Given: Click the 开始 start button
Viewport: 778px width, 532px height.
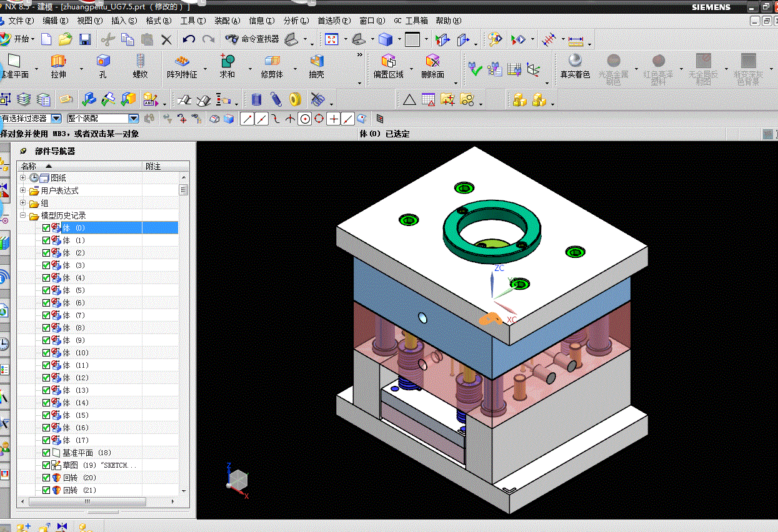Looking at the screenshot, I should tap(17, 39).
